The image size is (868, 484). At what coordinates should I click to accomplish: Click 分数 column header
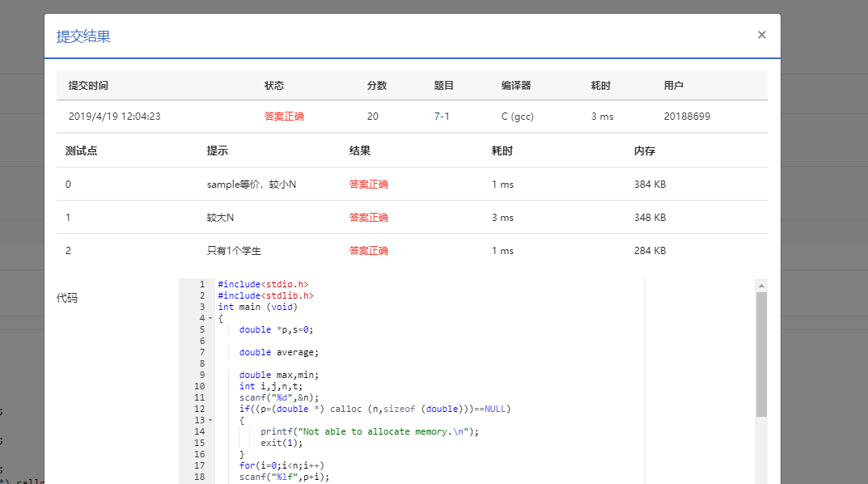coord(377,85)
